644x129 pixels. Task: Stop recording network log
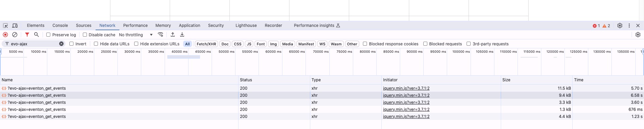[5, 35]
